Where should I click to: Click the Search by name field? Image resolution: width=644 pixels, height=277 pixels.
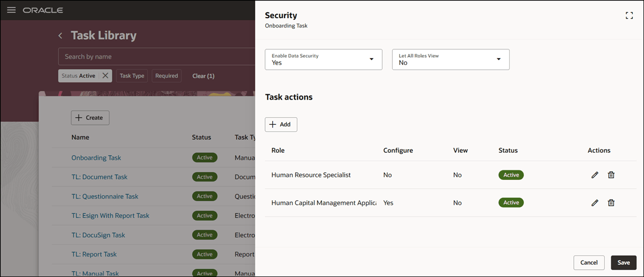pyautogui.click(x=156, y=56)
